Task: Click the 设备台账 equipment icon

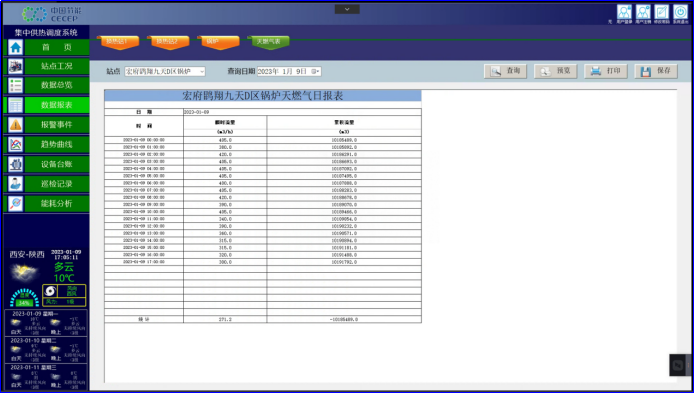Action: click(x=16, y=164)
